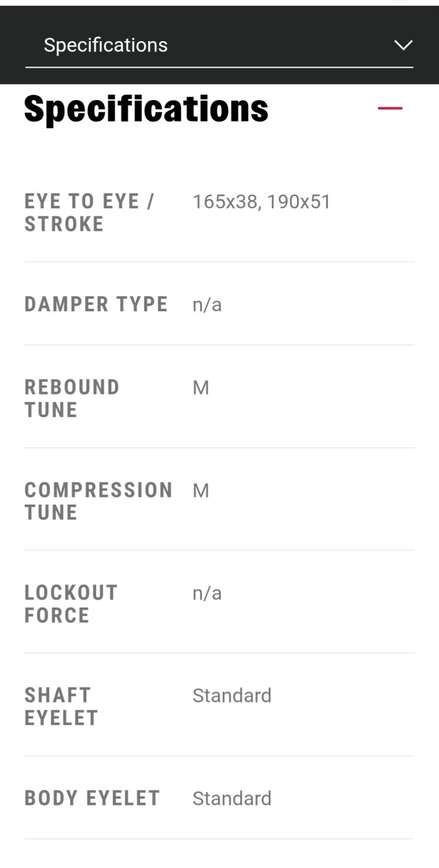Click the bold Specifications heading

coord(146,108)
